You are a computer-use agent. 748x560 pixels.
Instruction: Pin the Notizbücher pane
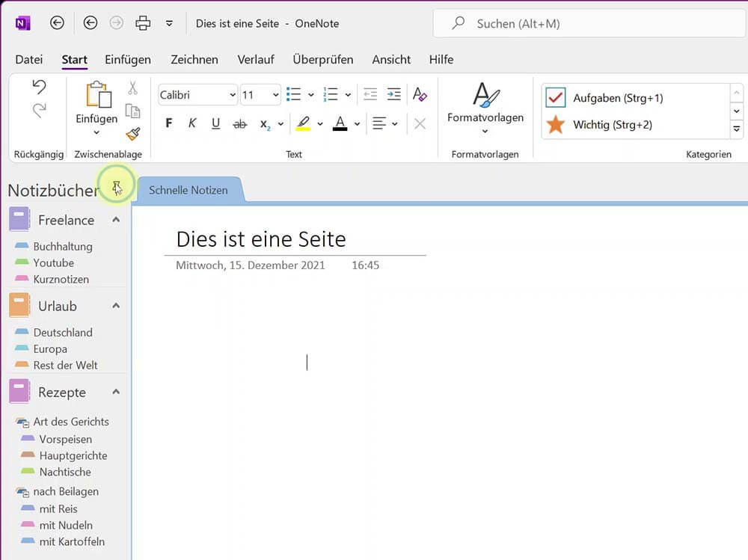click(x=116, y=186)
